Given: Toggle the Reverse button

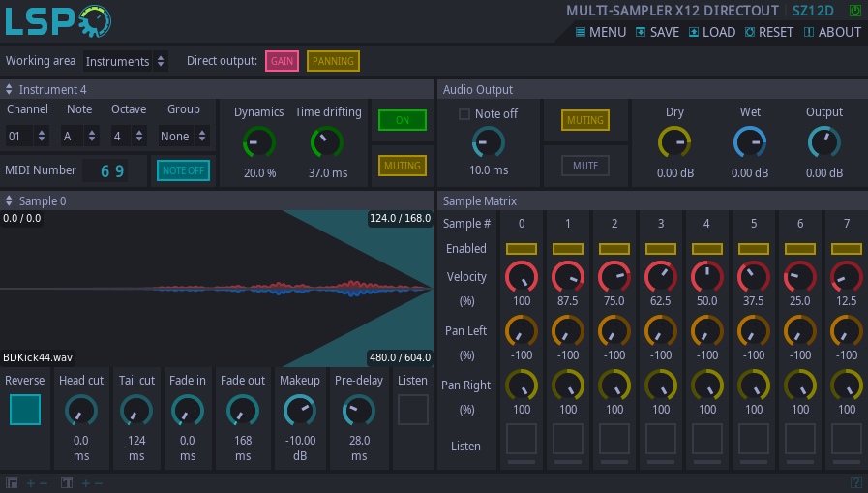Looking at the screenshot, I should [25, 410].
